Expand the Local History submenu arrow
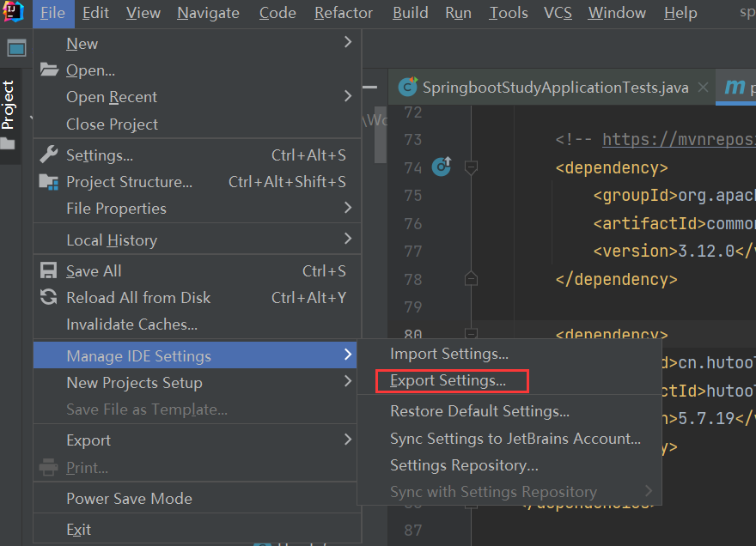 point(348,239)
